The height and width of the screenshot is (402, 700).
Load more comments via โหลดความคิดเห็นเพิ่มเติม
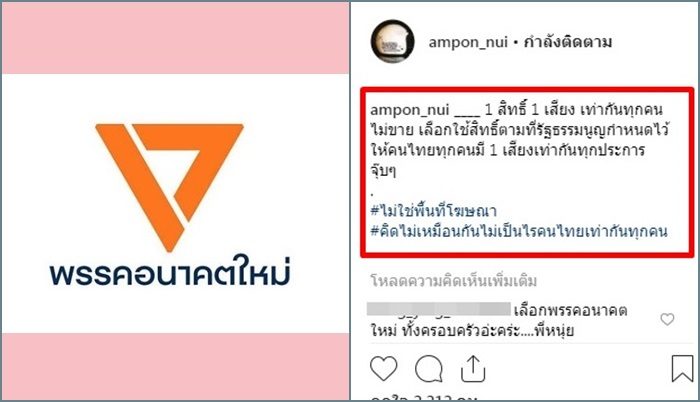click(454, 281)
